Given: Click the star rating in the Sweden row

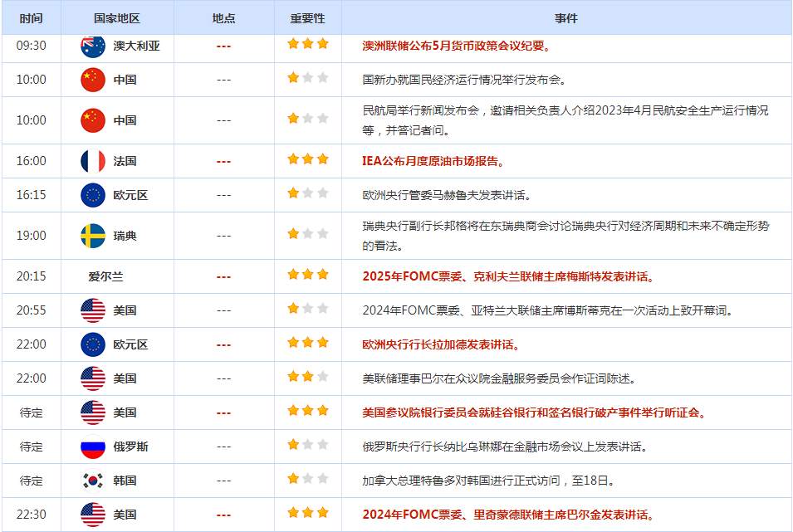Looking at the screenshot, I should click(308, 234).
